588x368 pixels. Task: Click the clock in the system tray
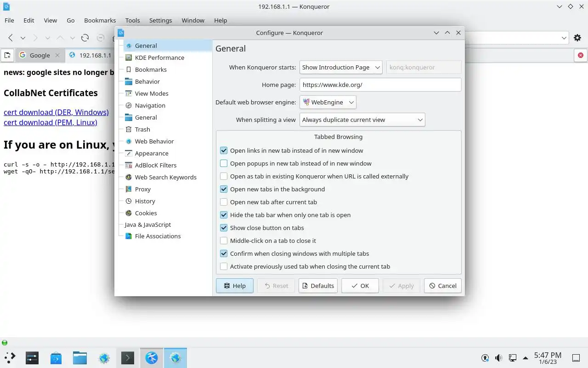548,358
